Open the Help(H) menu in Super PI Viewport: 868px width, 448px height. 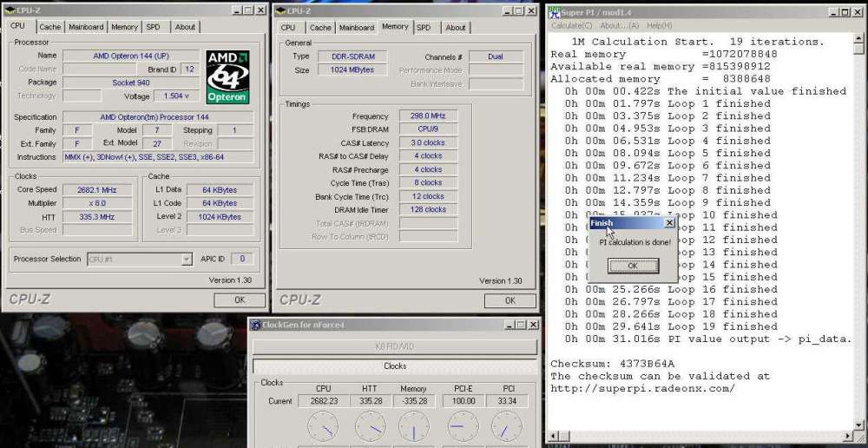[x=660, y=25]
